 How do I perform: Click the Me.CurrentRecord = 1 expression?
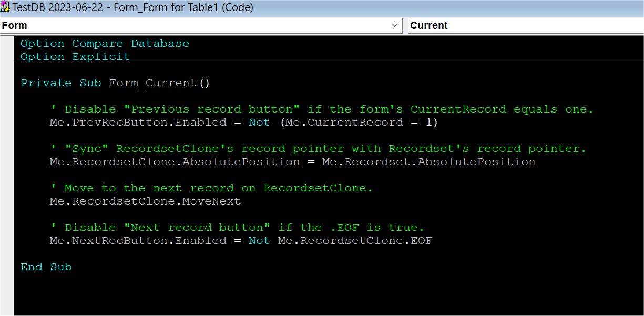point(359,123)
